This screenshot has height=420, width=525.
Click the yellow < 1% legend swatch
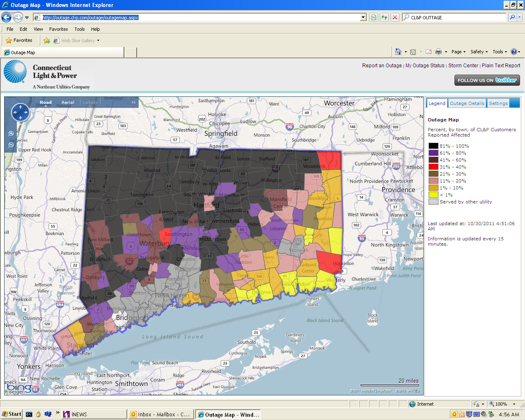click(434, 195)
